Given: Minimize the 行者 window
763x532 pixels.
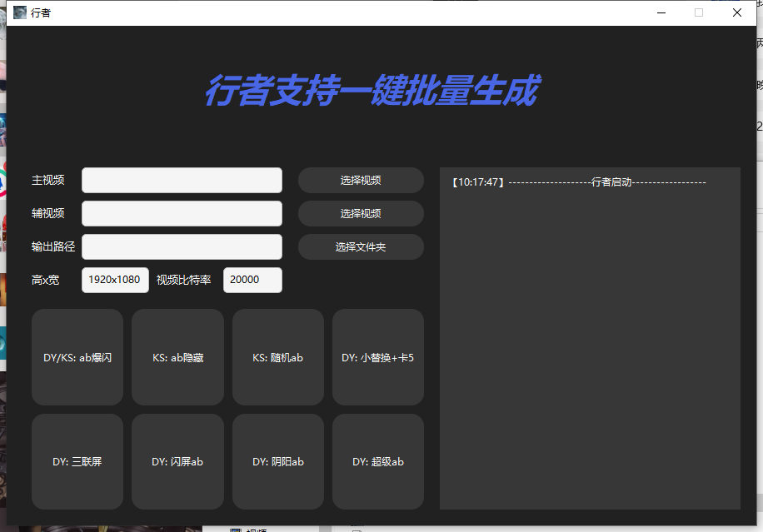Looking at the screenshot, I should [x=661, y=12].
